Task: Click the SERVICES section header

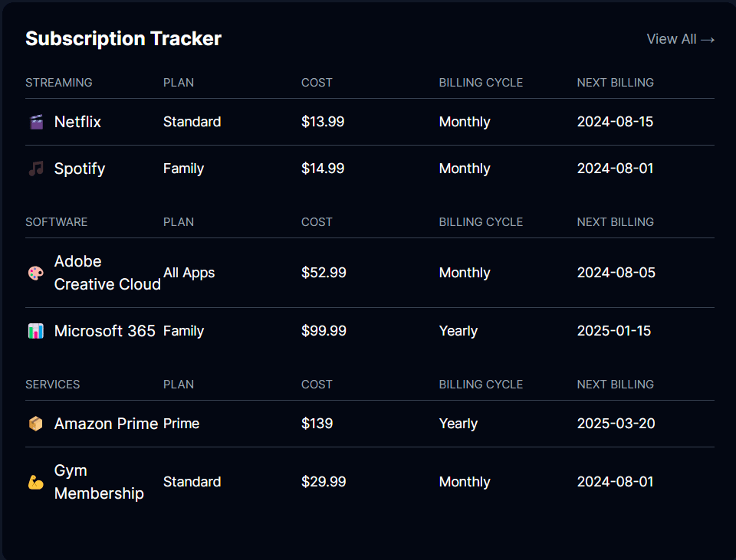Action: [52, 385]
